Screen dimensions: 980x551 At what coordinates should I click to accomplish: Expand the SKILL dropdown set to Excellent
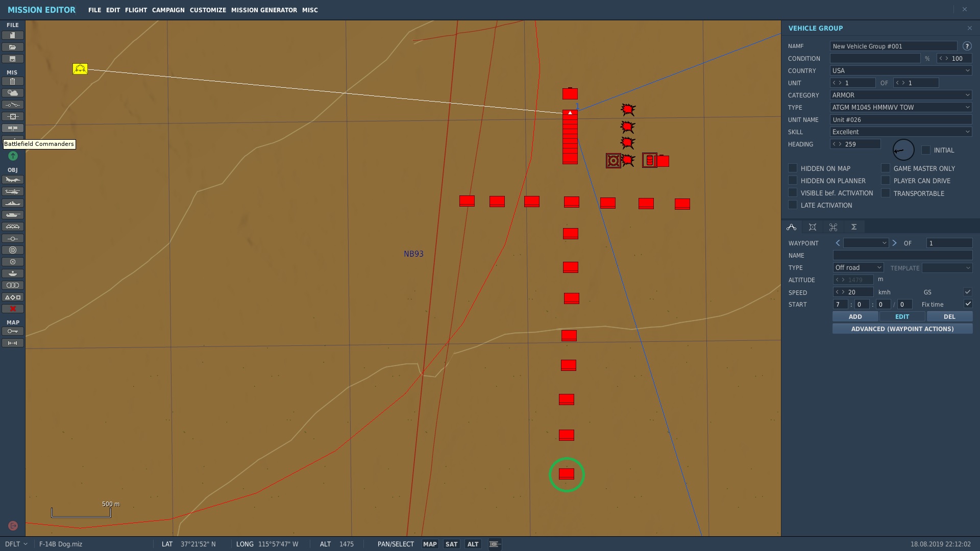pyautogui.click(x=901, y=132)
